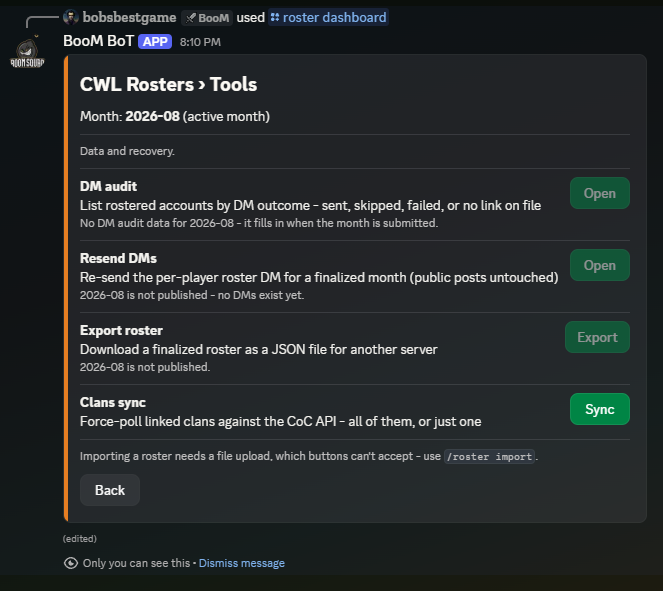
Task: Click the Sync button for Clans sync
Action: tap(600, 409)
